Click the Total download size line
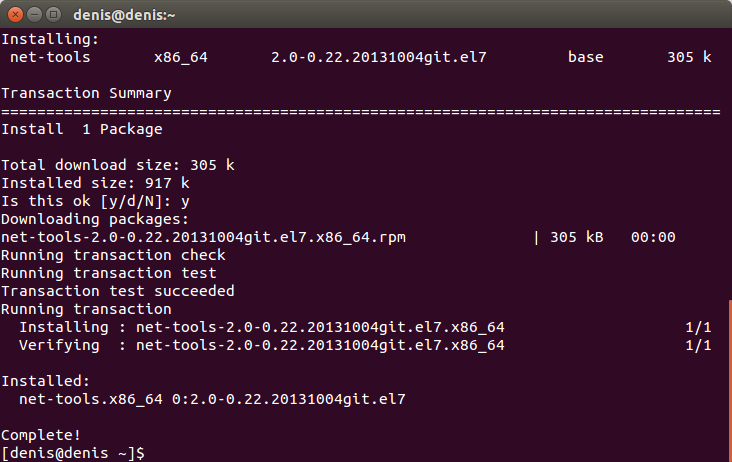 point(118,165)
